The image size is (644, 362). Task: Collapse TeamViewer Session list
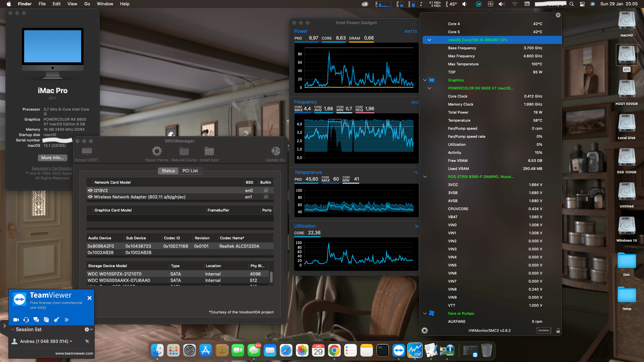click(12, 329)
